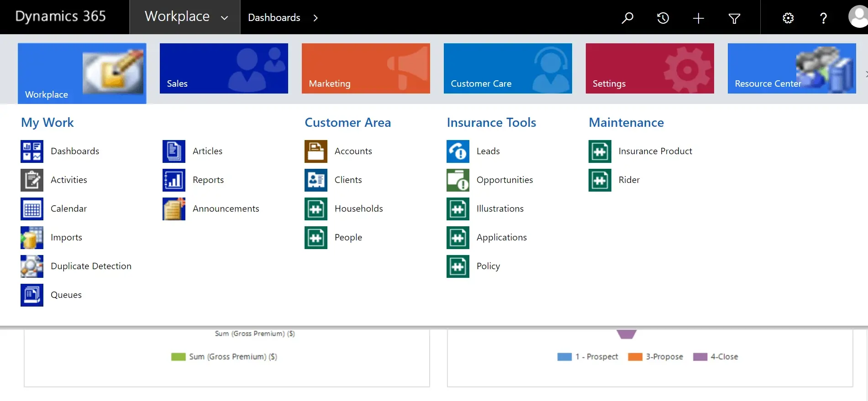This screenshot has width=868, height=401.
Task: Open the Insurance Product link
Action: coord(655,151)
